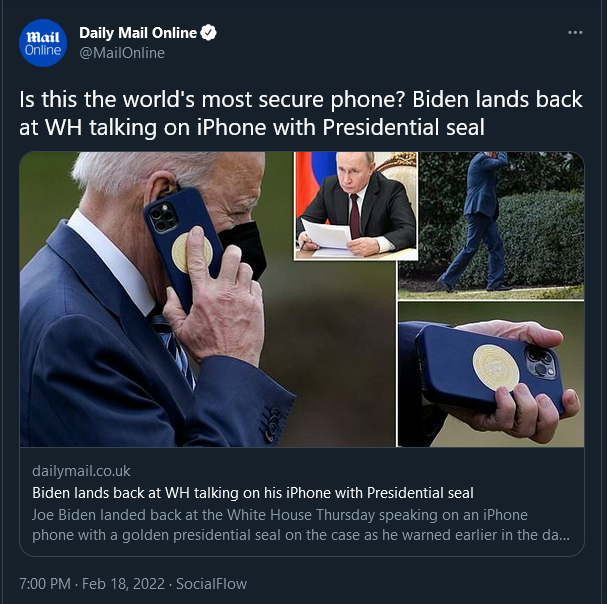Click the gold presidential seal on the held phone

(496, 367)
